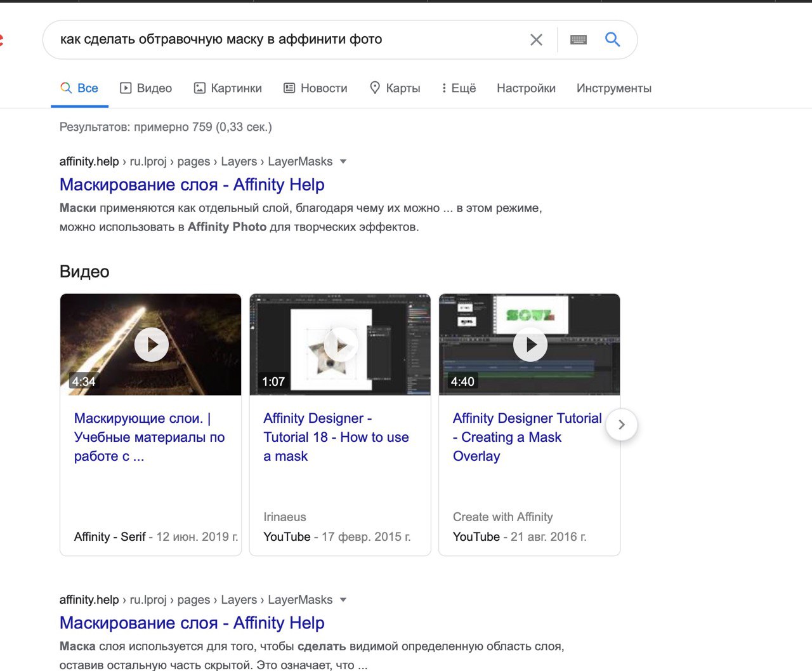Select the Все results tab
The width and height of the screenshot is (812, 671).
coord(79,88)
